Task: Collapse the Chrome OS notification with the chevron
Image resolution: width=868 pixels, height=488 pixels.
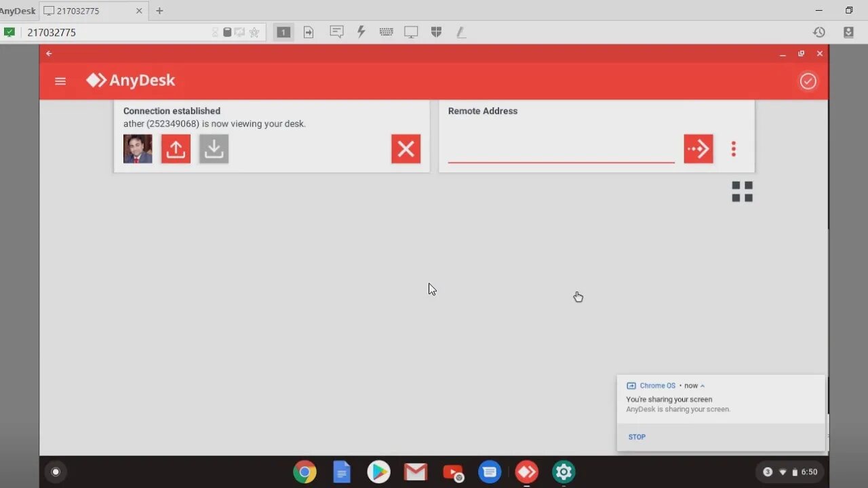Action: [x=703, y=386]
